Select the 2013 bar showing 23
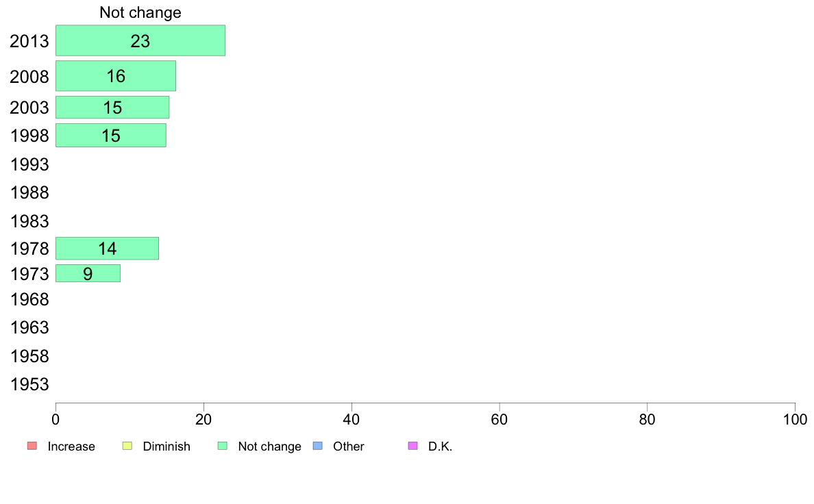 point(140,40)
